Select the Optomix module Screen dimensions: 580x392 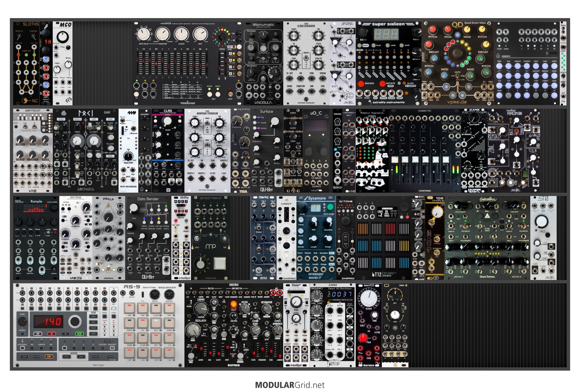[x=343, y=63]
